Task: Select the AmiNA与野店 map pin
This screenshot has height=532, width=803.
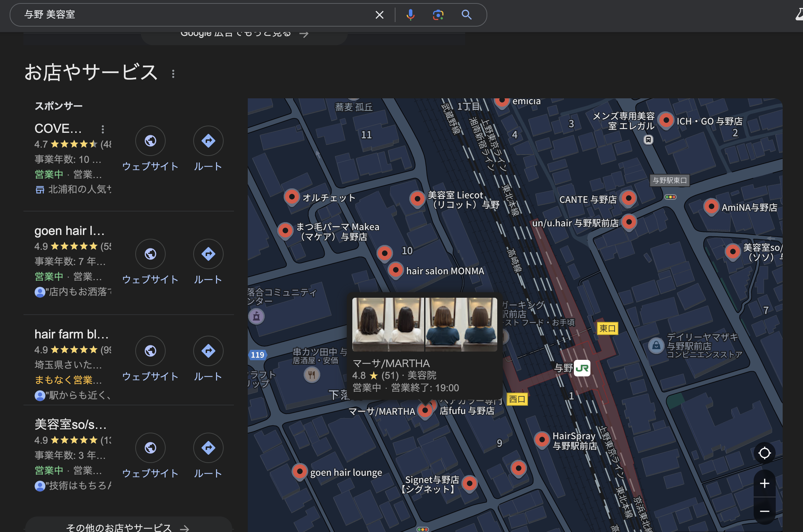Action: click(x=711, y=207)
